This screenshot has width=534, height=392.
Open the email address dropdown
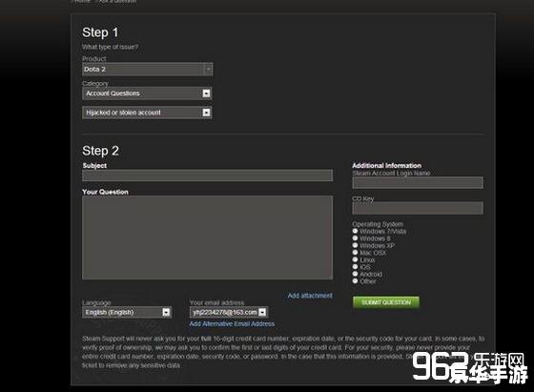pyautogui.click(x=229, y=312)
